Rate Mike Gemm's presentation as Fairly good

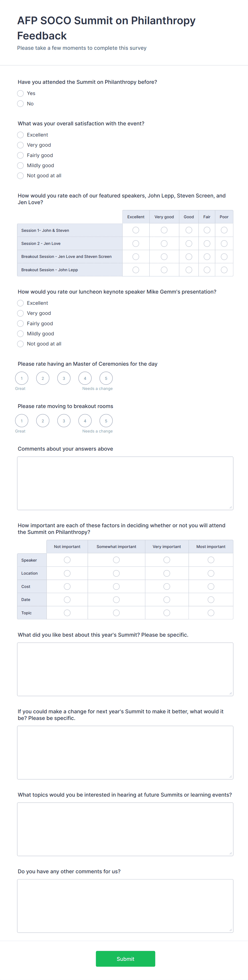pos(20,323)
